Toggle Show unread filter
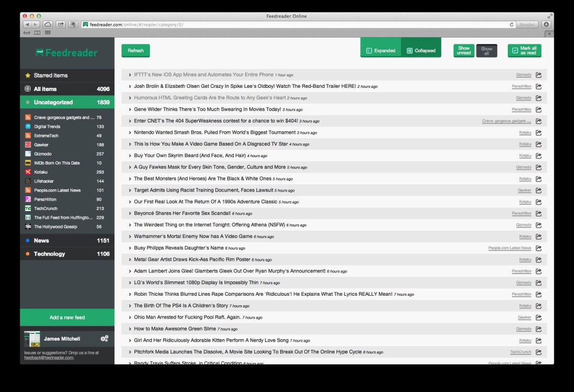Image resolution: width=574 pixels, height=392 pixels. (464, 50)
